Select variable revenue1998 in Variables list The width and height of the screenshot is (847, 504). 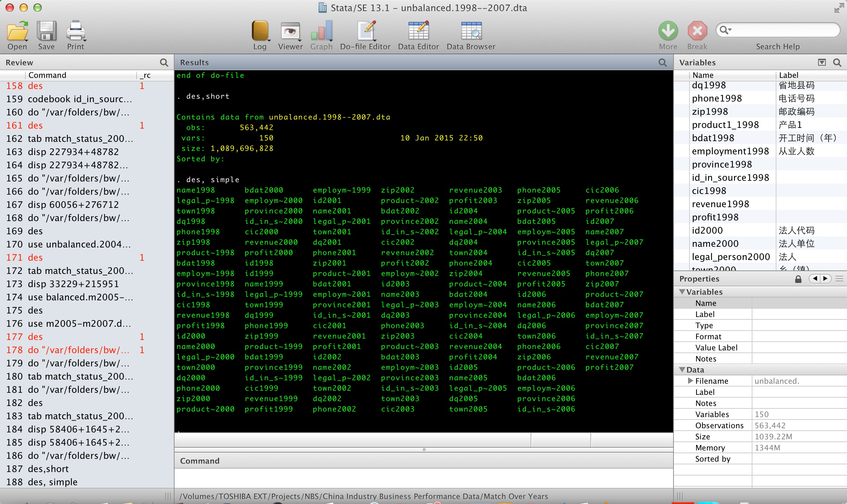point(760,204)
